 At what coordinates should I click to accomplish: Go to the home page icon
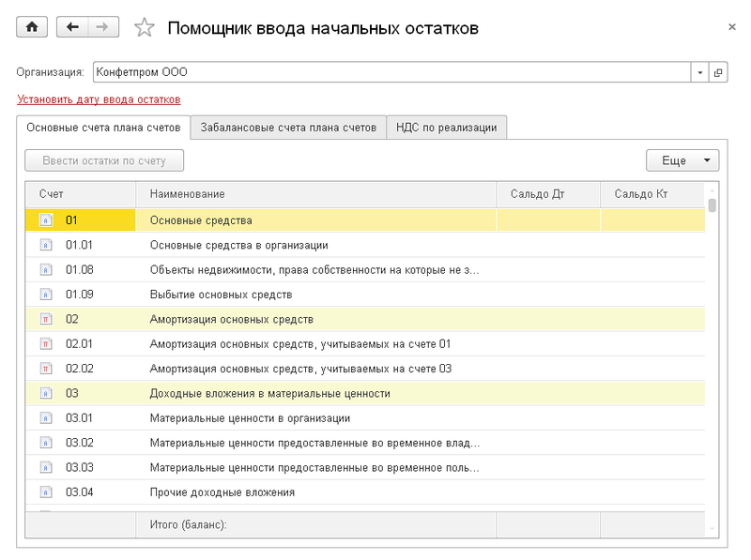(x=32, y=27)
